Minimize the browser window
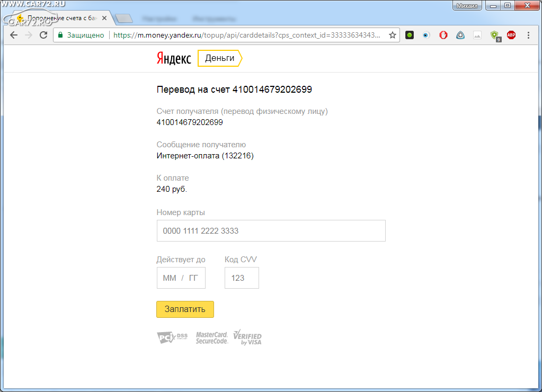This screenshot has width=542, height=392. 493,5
